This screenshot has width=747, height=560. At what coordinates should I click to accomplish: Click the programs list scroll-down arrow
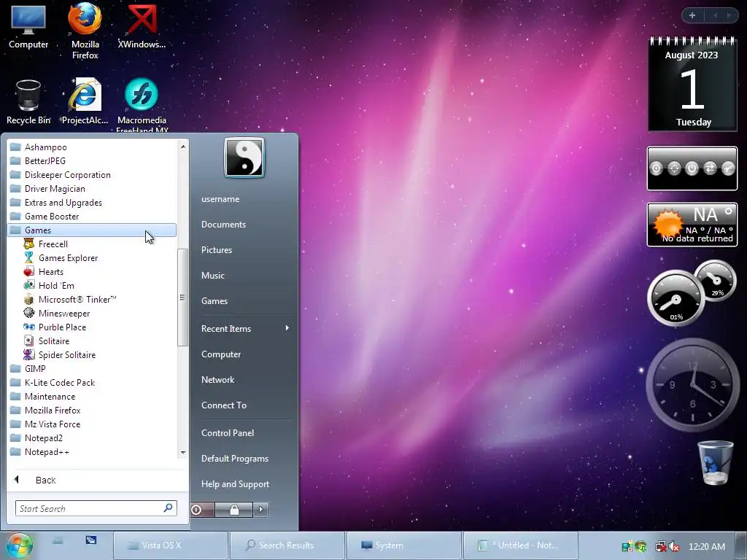click(183, 452)
